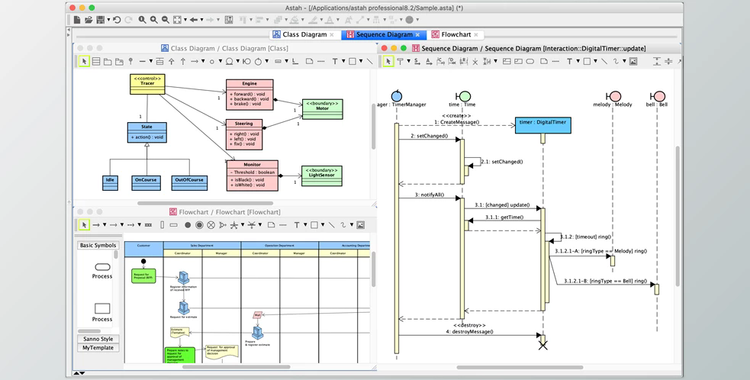The image size is (750, 380).
Task: Click the redo arrow in main toolbar
Action: coord(128,20)
